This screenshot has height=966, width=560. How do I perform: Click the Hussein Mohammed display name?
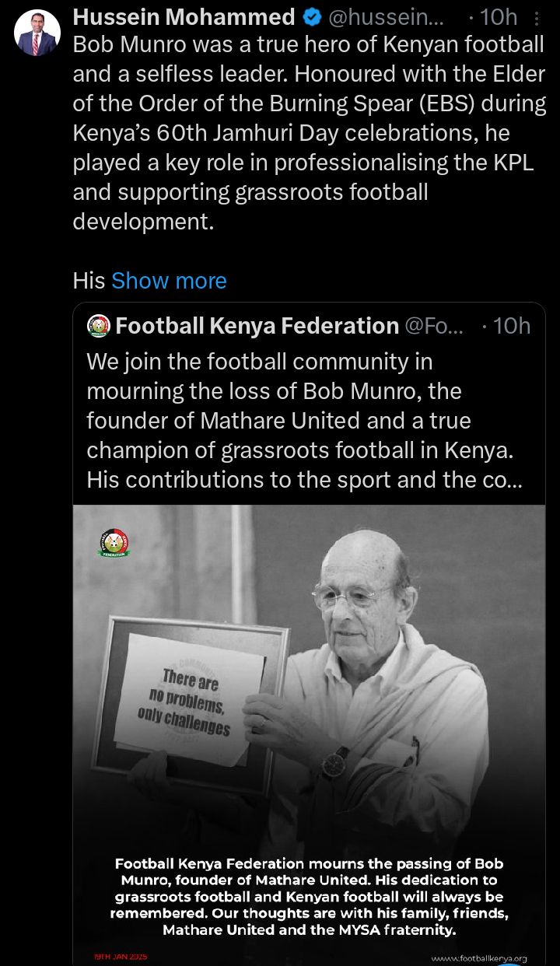click(184, 17)
